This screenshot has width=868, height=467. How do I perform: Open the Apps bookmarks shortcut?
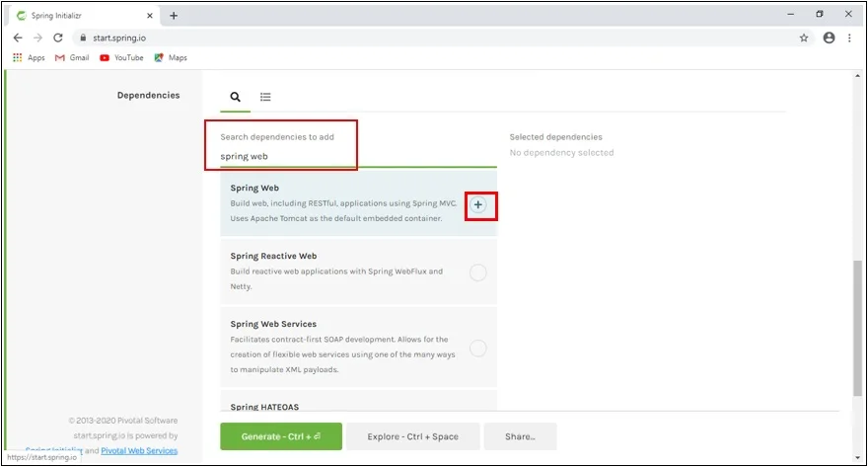29,57
